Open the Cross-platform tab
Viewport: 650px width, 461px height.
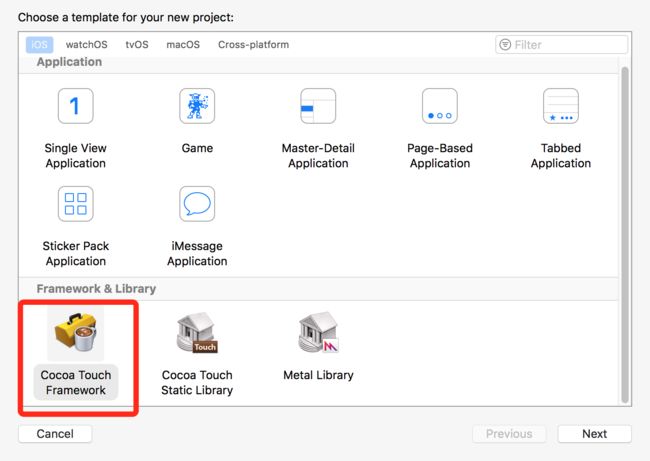253,44
